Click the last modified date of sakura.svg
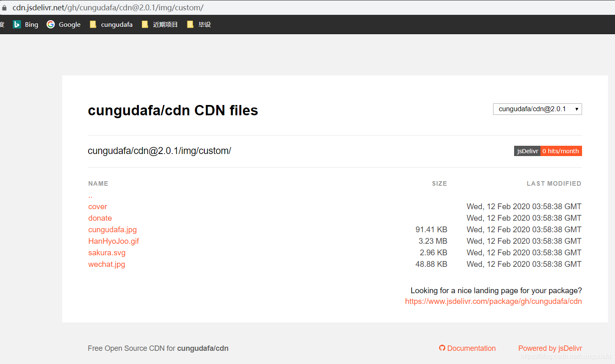The height and width of the screenshot is (364, 615). tap(524, 253)
